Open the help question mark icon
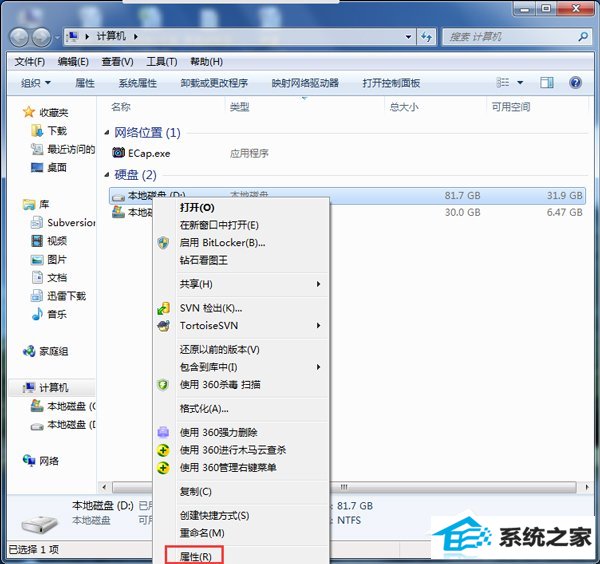Viewport: 600px width, 564px height. (575, 83)
